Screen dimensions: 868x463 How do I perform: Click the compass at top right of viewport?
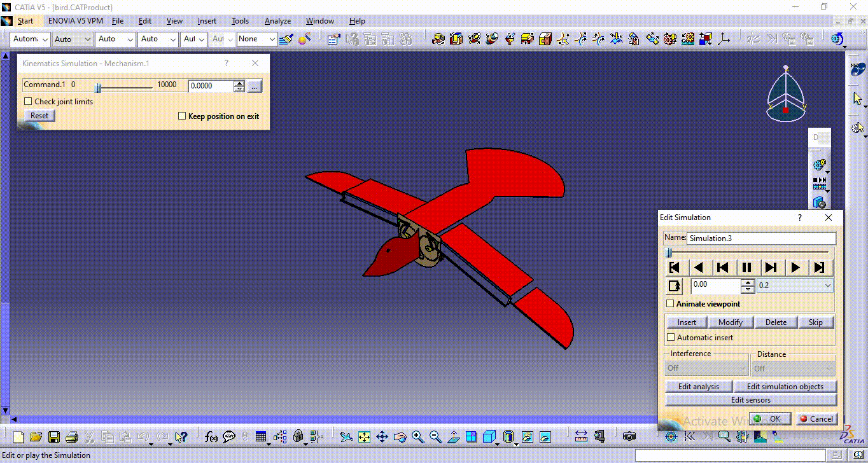pyautogui.click(x=786, y=92)
